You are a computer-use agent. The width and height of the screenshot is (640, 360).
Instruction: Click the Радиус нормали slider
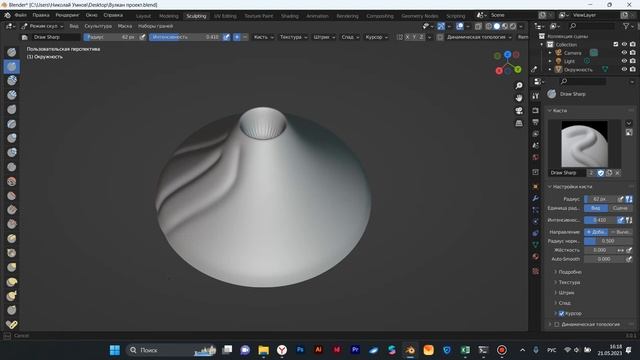click(x=608, y=241)
